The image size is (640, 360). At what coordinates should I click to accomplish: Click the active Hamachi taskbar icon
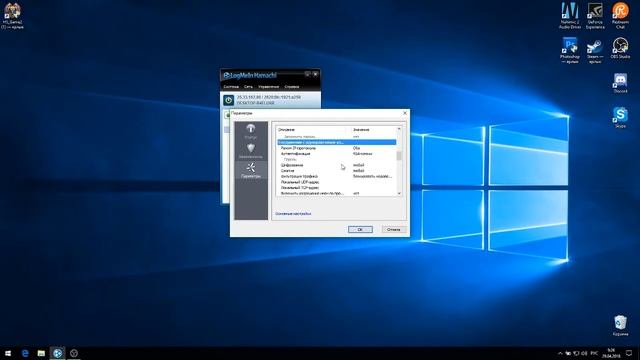[58, 353]
